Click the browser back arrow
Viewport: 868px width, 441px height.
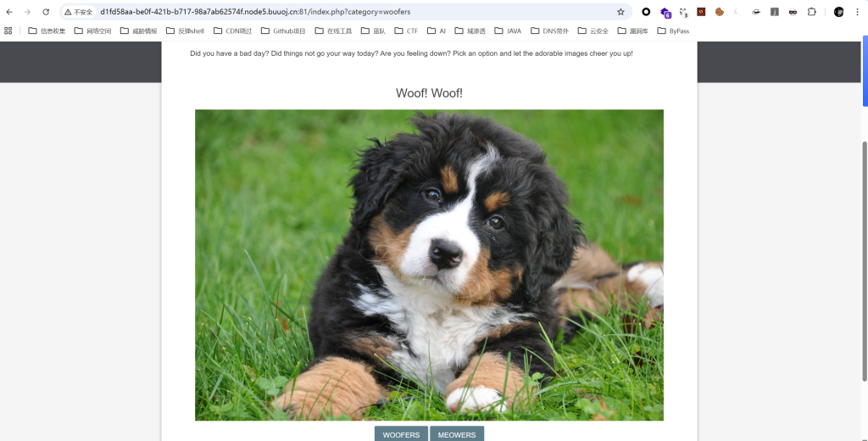point(9,12)
